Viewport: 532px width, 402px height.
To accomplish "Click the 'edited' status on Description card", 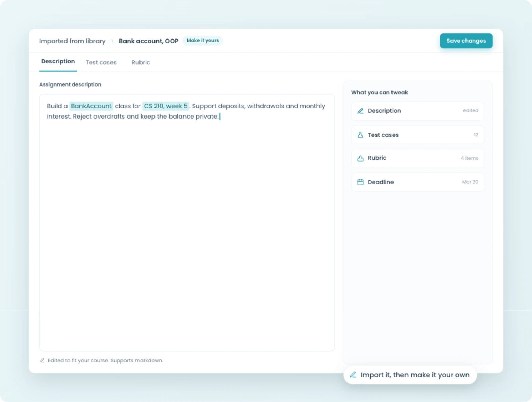I will click(471, 111).
